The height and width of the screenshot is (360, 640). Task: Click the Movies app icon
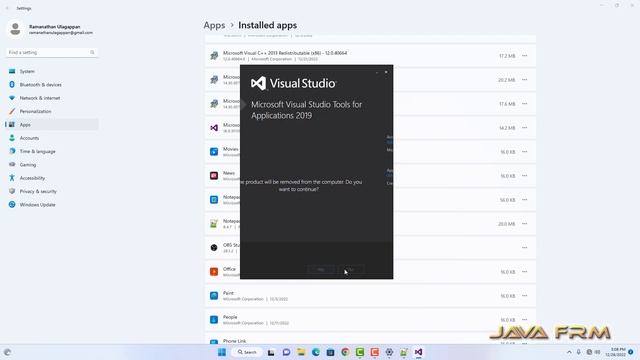coord(214,152)
